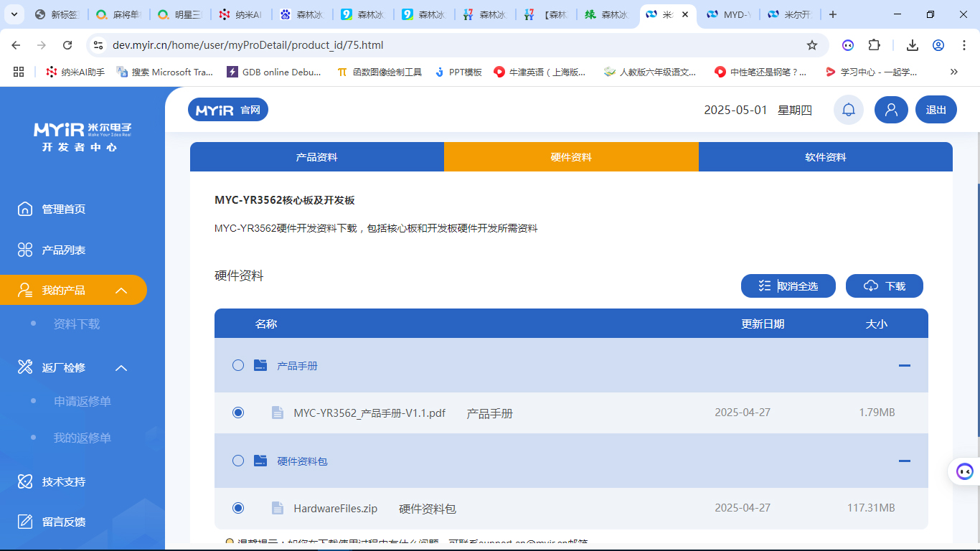Image resolution: width=980 pixels, height=551 pixels.
Task: Reload the page with refresh icon
Action: pyautogui.click(x=67, y=45)
